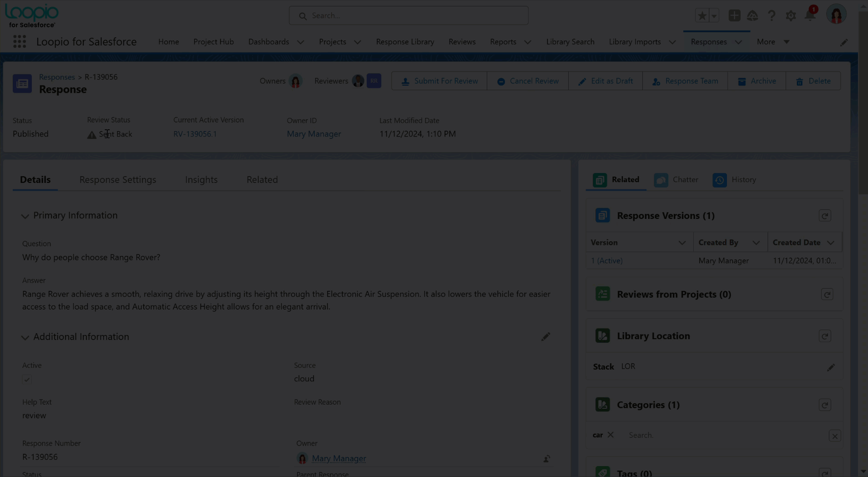Collapse the Additional Information section
The image size is (868, 477).
pos(25,338)
